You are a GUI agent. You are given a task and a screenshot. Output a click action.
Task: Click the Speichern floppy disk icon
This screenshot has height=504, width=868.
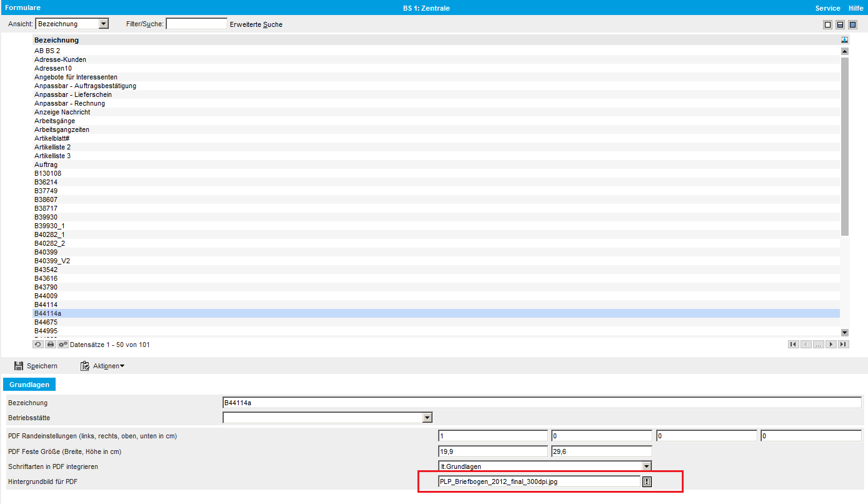coord(19,366)
